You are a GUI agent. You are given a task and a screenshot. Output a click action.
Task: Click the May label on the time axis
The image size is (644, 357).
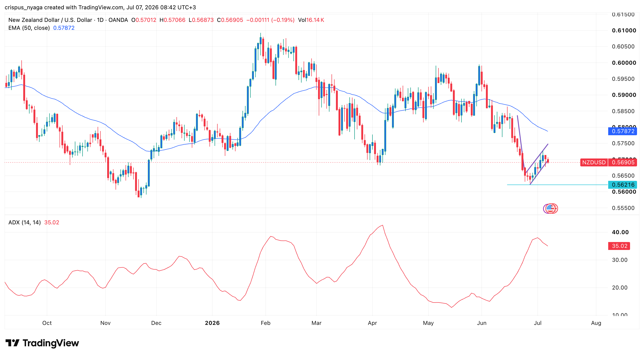pyautogui.click(x=428, y=323)
